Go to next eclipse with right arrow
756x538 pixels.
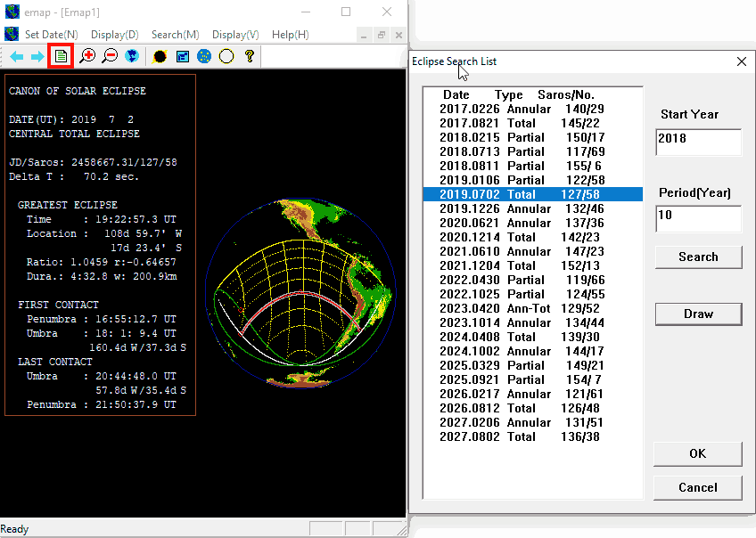pyautogui.click(x=37, y=57)
